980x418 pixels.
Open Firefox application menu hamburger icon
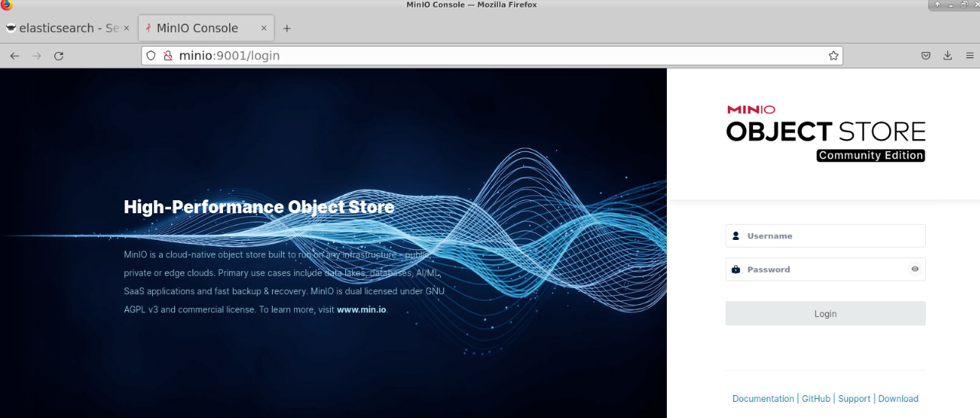pyautogui.click(x=969, y=56)
